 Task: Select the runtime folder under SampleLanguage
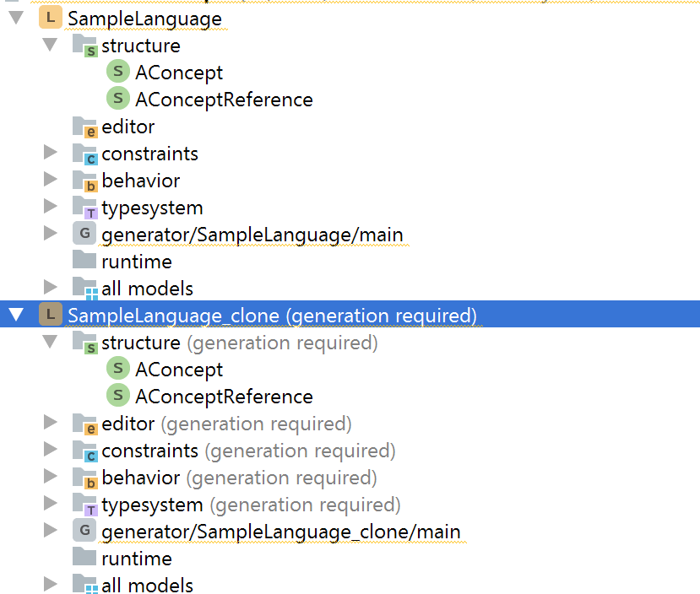[x=136, y=262]
